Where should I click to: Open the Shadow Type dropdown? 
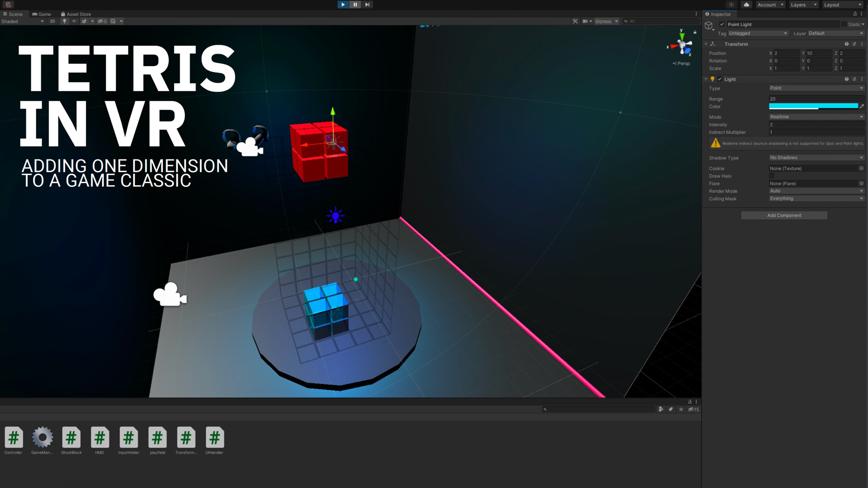[x=816, y=158]
